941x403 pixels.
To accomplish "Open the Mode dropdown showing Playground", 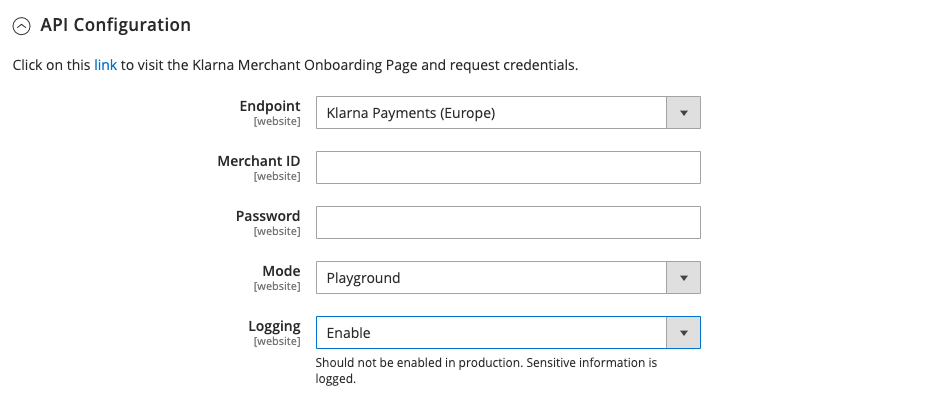I will [x=508, y=278].
